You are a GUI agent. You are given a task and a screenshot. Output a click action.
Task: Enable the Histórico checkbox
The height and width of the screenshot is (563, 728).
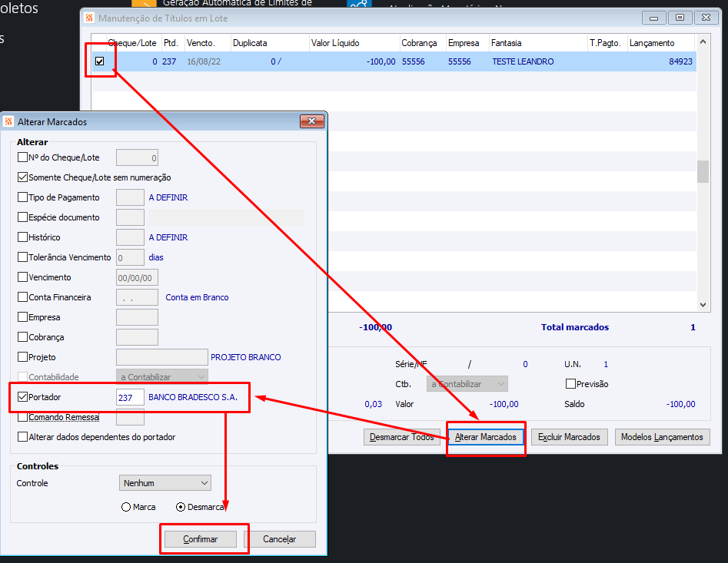tap(22, 237)
